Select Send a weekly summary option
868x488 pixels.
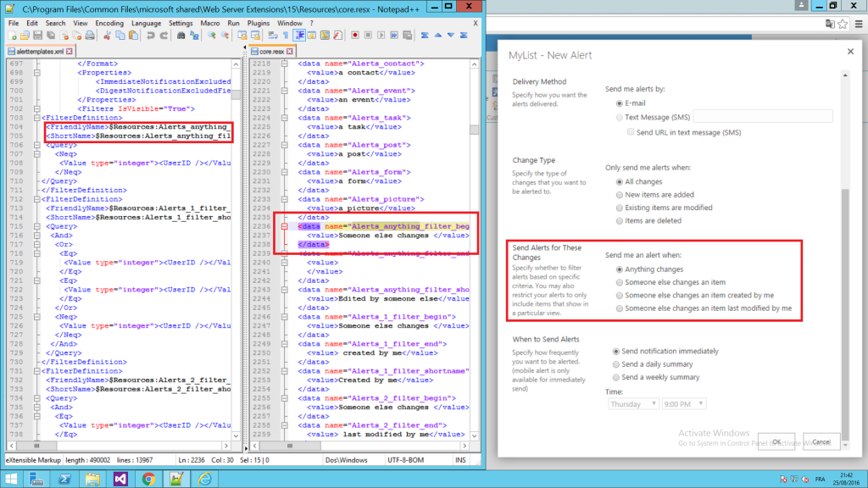pos(616,377)
